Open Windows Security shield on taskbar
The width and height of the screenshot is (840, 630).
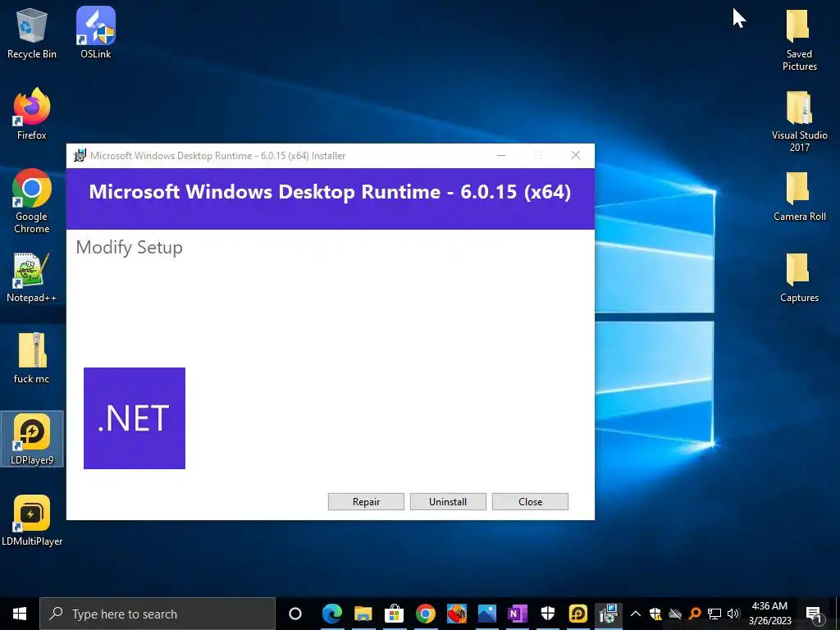tap(547, 614)
